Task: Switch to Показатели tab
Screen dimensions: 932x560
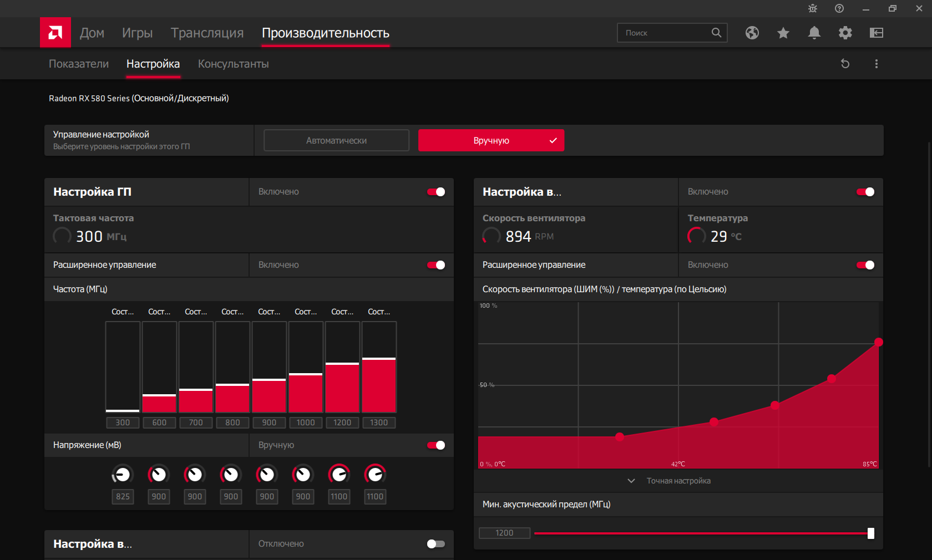Action: point(79,64)
